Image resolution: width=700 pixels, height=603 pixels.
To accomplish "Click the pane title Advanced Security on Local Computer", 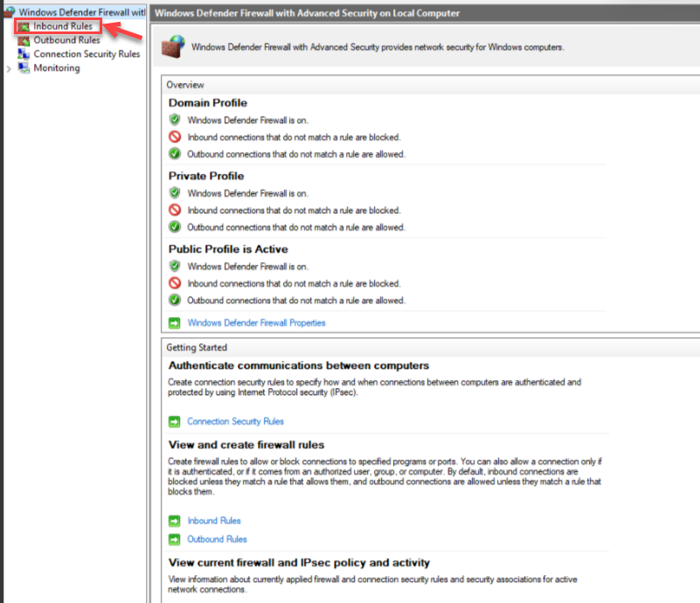I will (x=307, y=13).
